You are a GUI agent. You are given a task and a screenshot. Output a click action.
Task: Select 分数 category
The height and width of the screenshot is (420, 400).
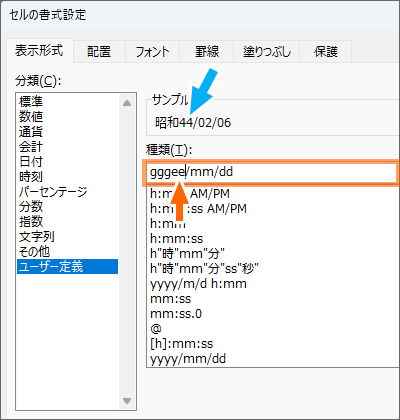67,206
